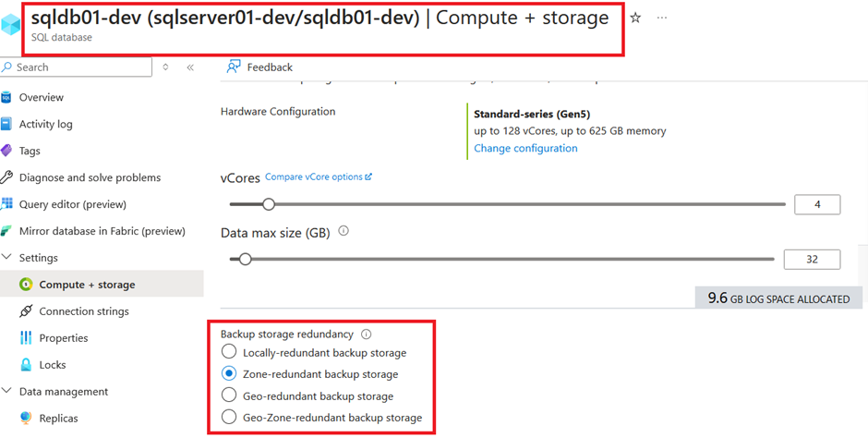
Task: Click the Change configuration link
Action: click(525, 149)
